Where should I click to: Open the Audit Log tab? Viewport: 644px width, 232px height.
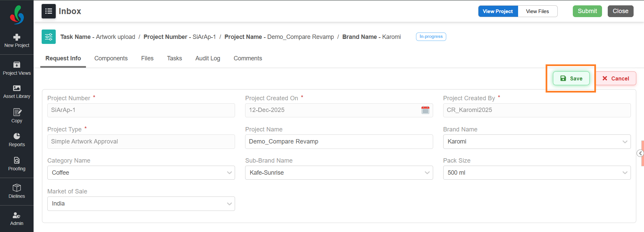[x=208, y=58]
